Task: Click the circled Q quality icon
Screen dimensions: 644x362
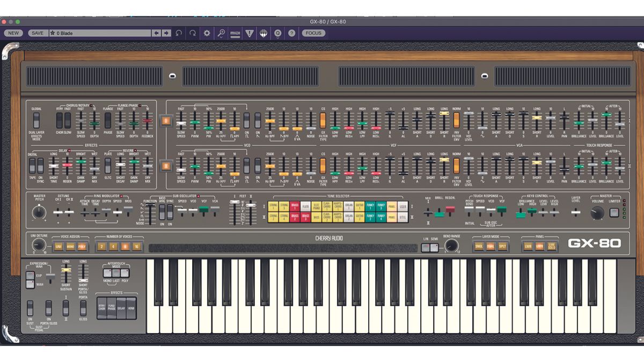Action: (277, 33)
